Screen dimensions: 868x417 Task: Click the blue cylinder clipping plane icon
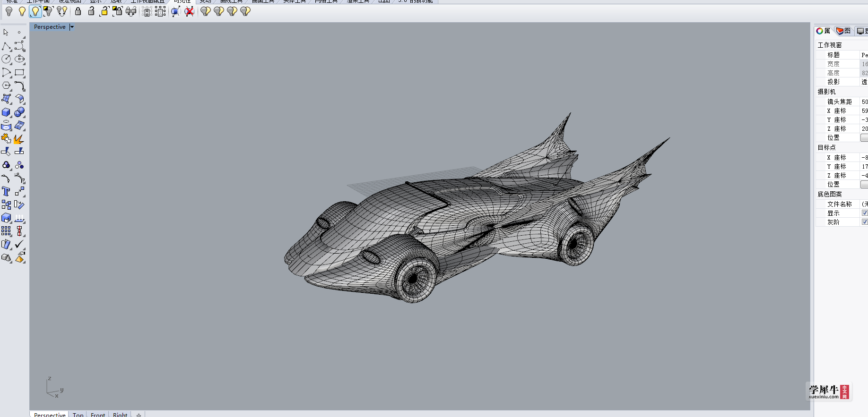[176, 11]
